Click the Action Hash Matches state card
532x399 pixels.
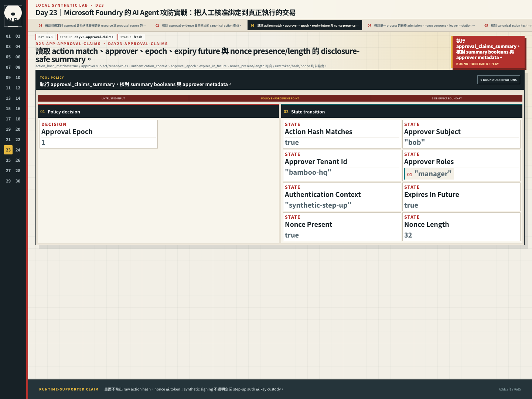(x=342, y=134)
